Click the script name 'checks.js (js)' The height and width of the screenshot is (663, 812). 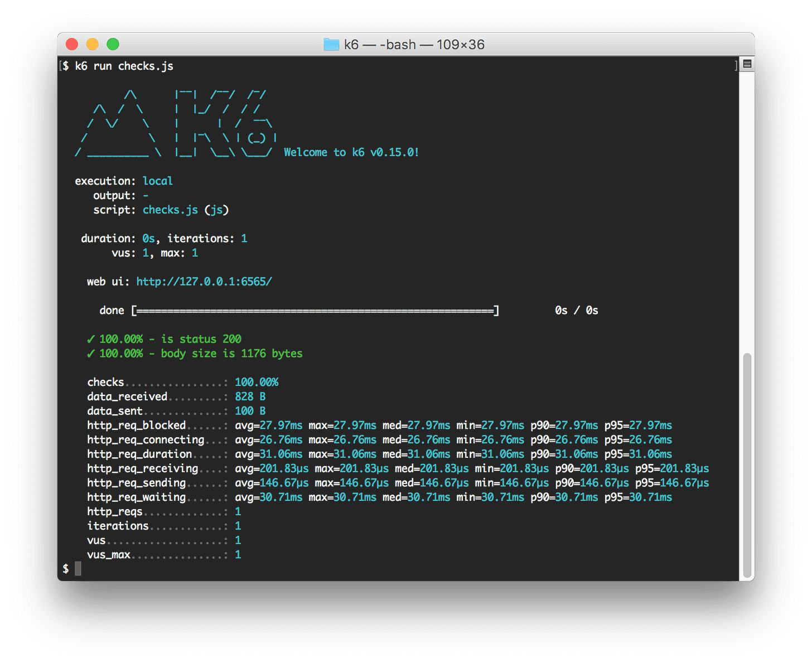[186, 210]
